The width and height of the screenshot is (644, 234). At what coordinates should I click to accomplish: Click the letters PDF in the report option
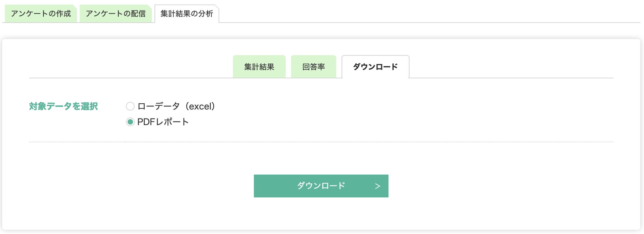coord(146,122)
